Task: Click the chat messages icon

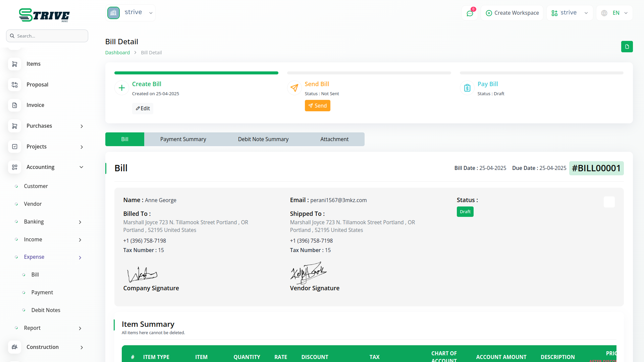Action: click(x=470, y=13)
